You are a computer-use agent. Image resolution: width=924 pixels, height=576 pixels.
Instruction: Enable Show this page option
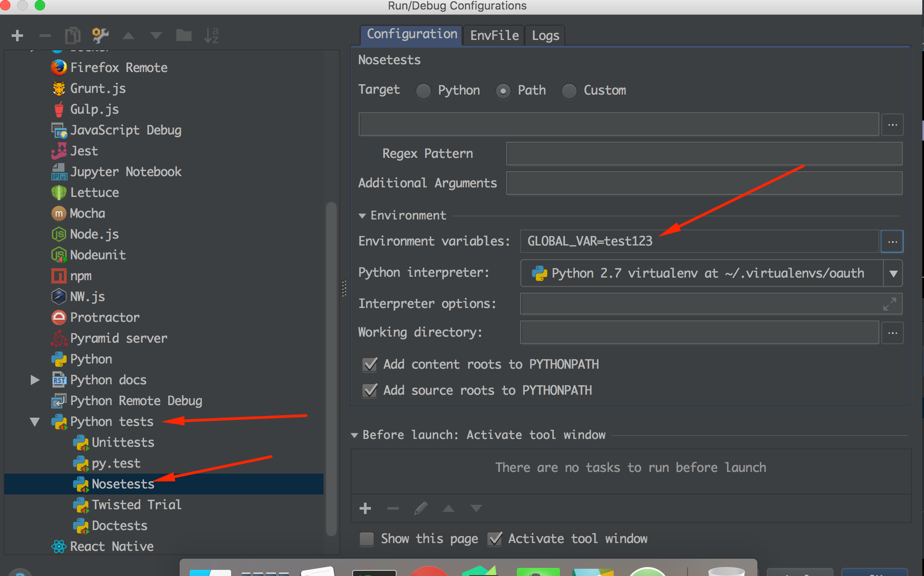click(366, 539)
